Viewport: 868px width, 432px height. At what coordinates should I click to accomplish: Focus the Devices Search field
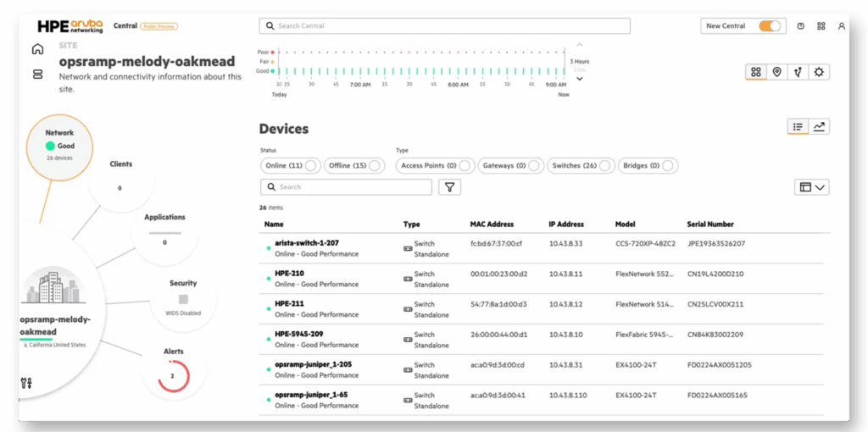(346, 187)
